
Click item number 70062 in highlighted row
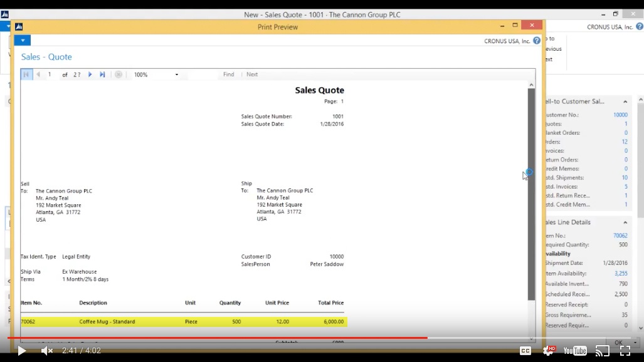(x=28, y=322)
